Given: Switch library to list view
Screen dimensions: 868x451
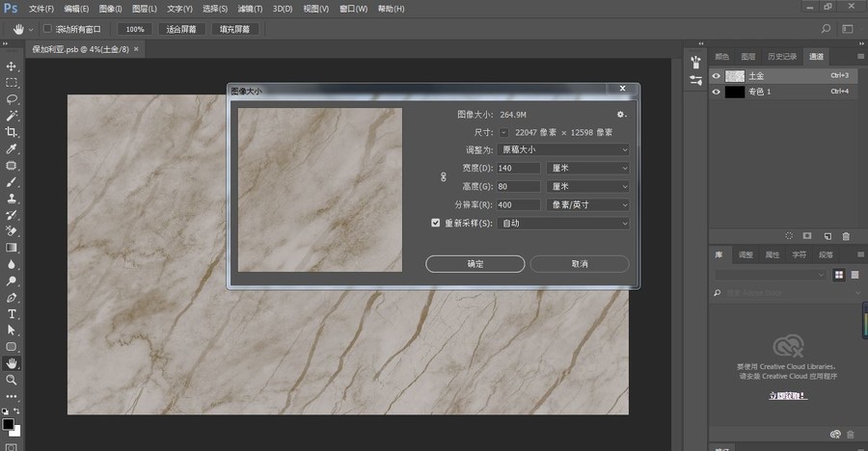Looking at the screenshot, I should point(854,275).
